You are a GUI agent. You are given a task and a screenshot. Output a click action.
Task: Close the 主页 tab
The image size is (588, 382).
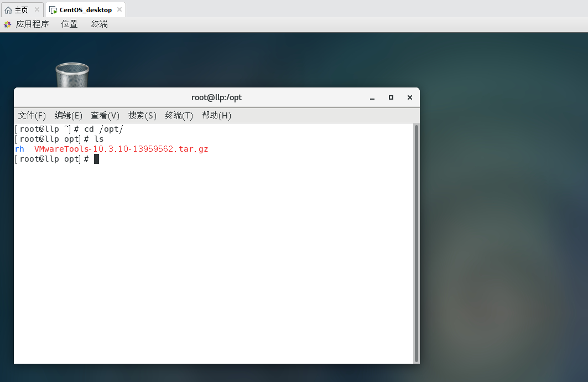(x=37, y=9)
